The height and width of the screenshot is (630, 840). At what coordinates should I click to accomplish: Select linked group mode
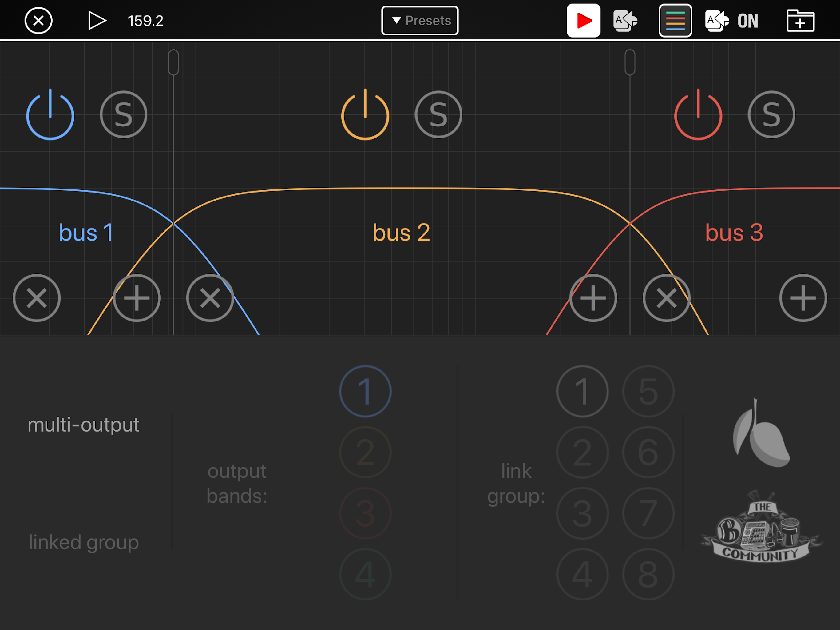point(84,542)
